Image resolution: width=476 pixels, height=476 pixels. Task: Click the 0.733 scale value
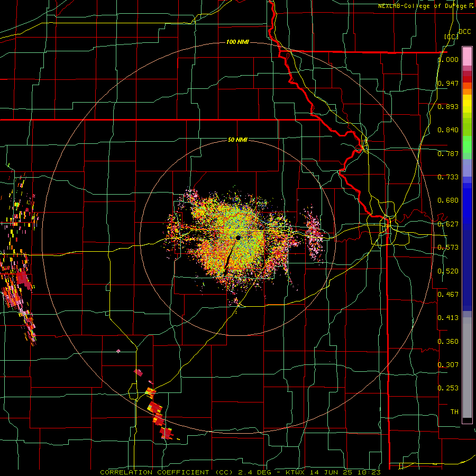[448, 177]
